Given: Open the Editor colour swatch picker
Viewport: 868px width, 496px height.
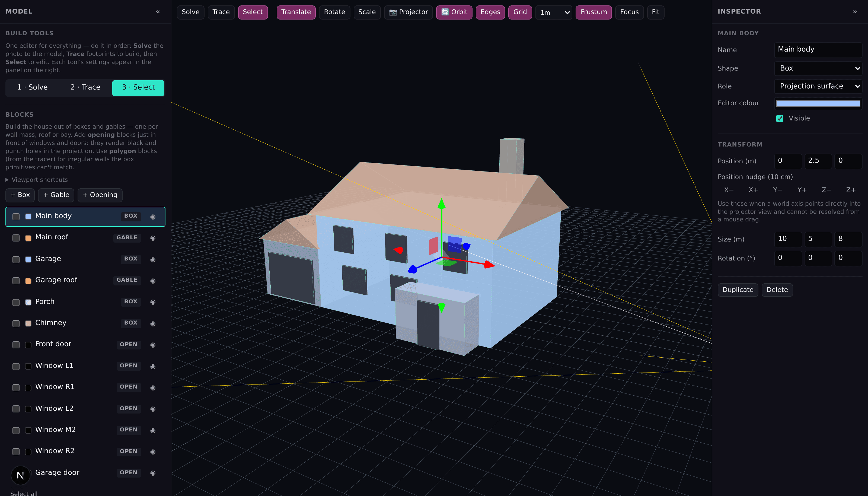Looking at the screenshot, I should [818, 104].
